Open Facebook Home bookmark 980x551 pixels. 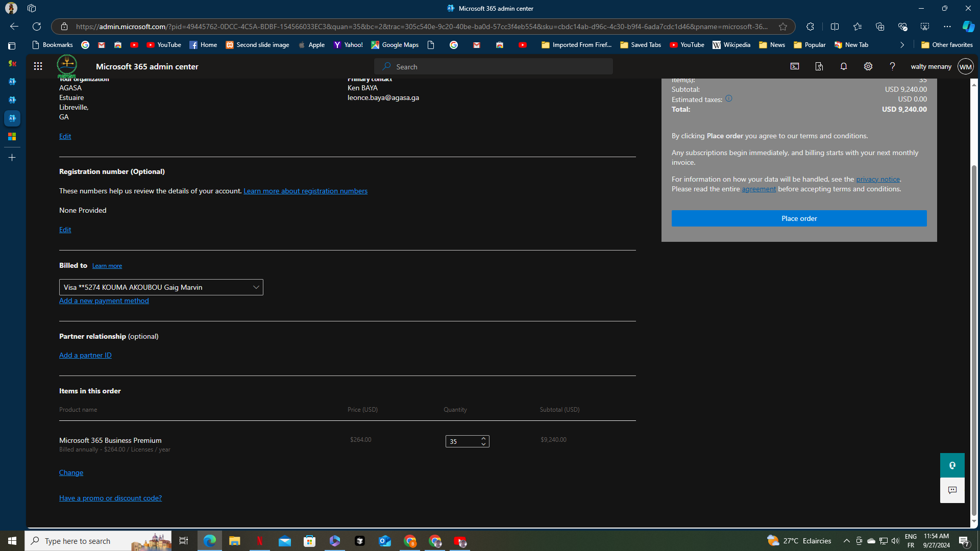(x=203, y=45)
